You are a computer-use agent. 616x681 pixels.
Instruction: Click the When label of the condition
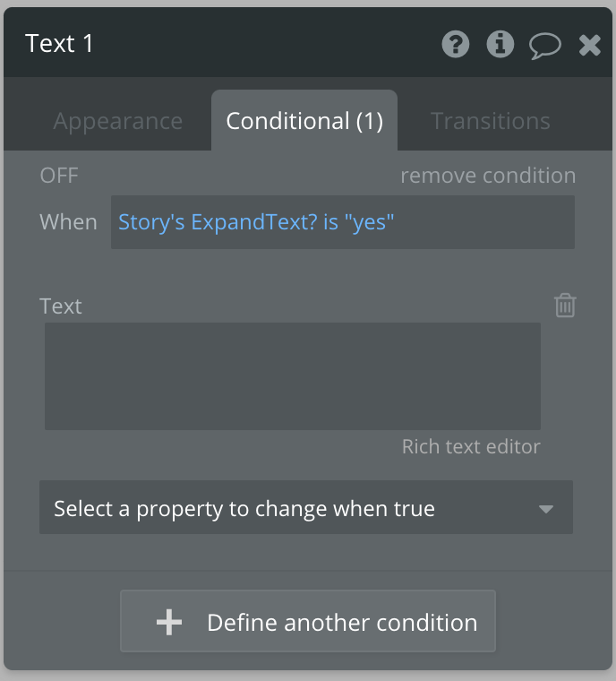68,222
